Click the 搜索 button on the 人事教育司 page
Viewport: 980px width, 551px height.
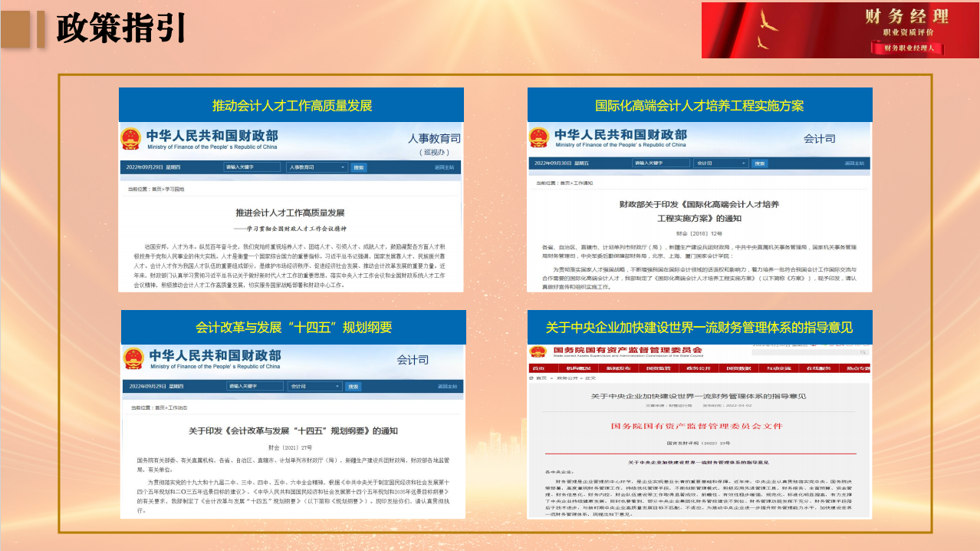tap(359, 167)
